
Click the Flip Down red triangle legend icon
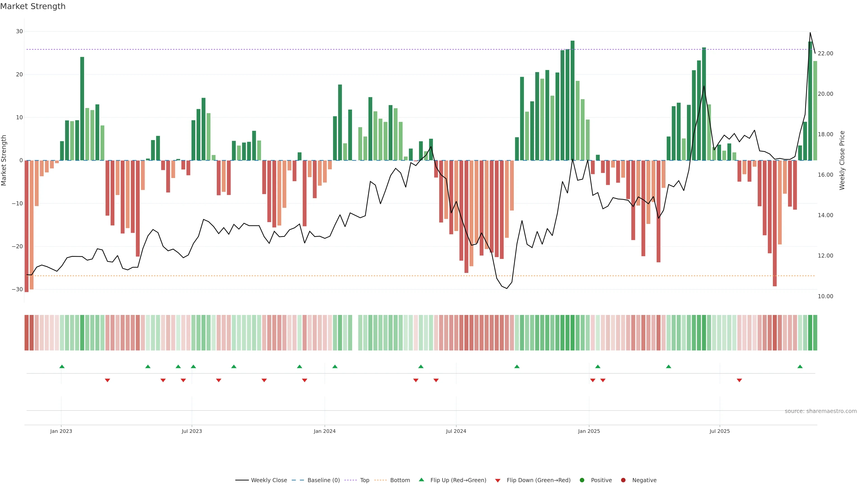[498, 480]
